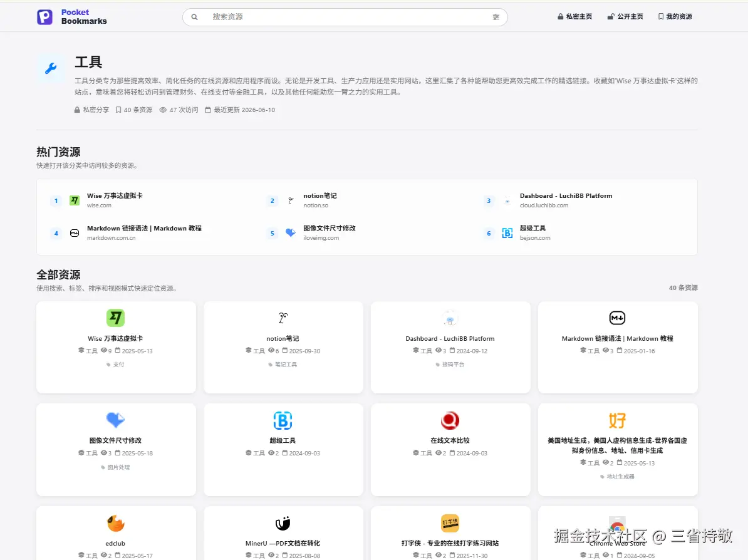748x560 pixels.
Task: Click 工具 category label on Wise card
Action: 88,351
